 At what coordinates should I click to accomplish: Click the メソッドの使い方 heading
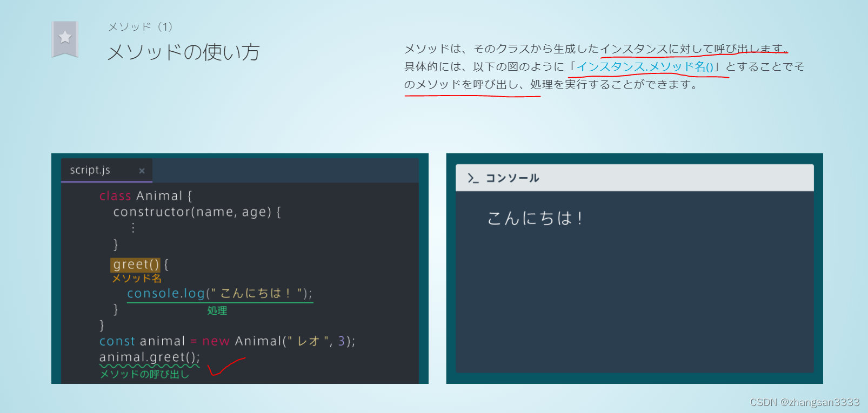(184, 52)
